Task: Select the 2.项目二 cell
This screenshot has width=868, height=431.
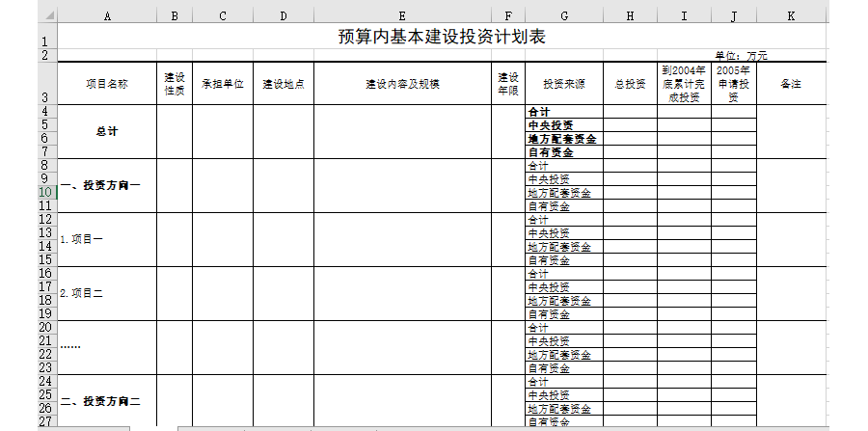Action: click(107, 294)
